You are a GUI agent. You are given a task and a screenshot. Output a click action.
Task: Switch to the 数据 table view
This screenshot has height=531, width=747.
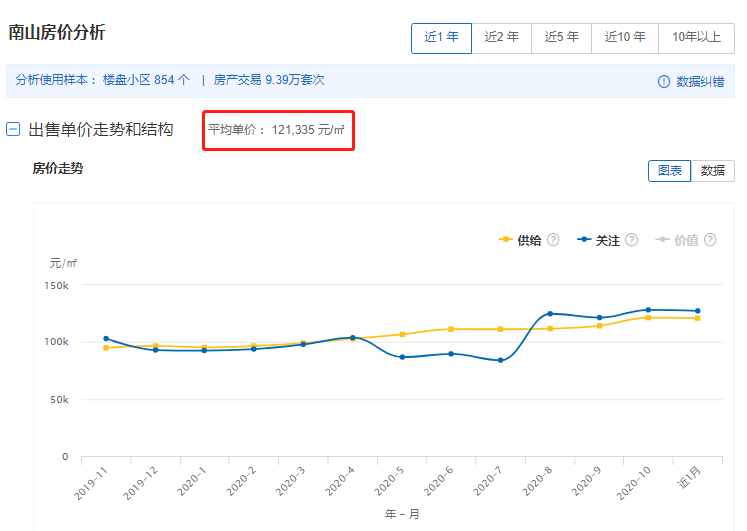(713, 171)
